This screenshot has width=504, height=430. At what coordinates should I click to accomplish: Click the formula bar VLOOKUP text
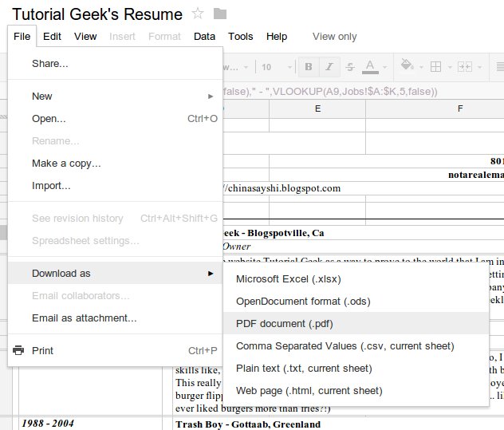[x=330, y=92]
